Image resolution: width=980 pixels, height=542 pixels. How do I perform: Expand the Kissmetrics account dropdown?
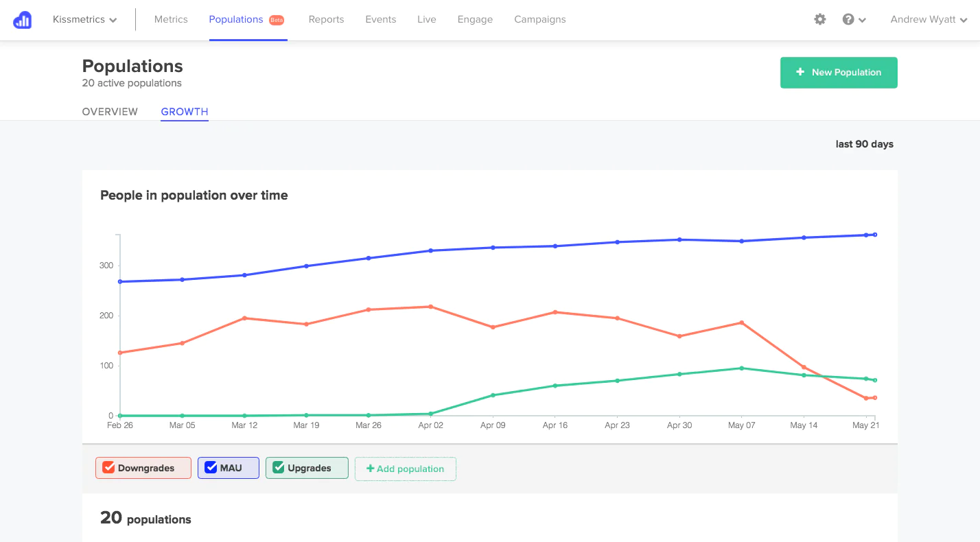pyautogui.click(x=84, y=19)
